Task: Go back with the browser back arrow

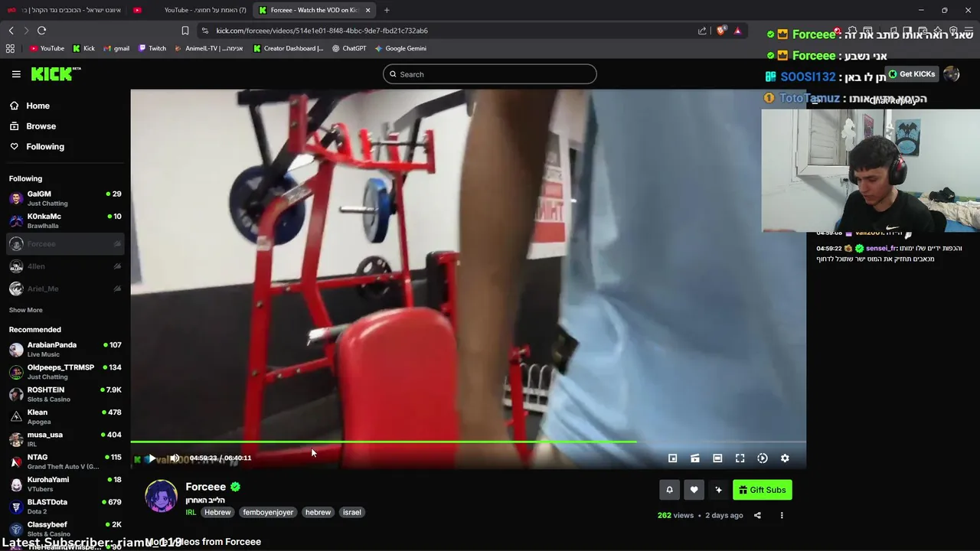Action: (x=11, y=31)
